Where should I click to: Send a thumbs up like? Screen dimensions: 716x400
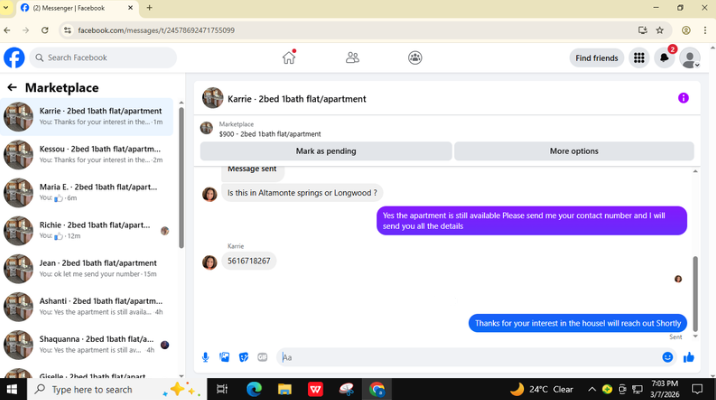pyautogui.click(x=689, y=357)
